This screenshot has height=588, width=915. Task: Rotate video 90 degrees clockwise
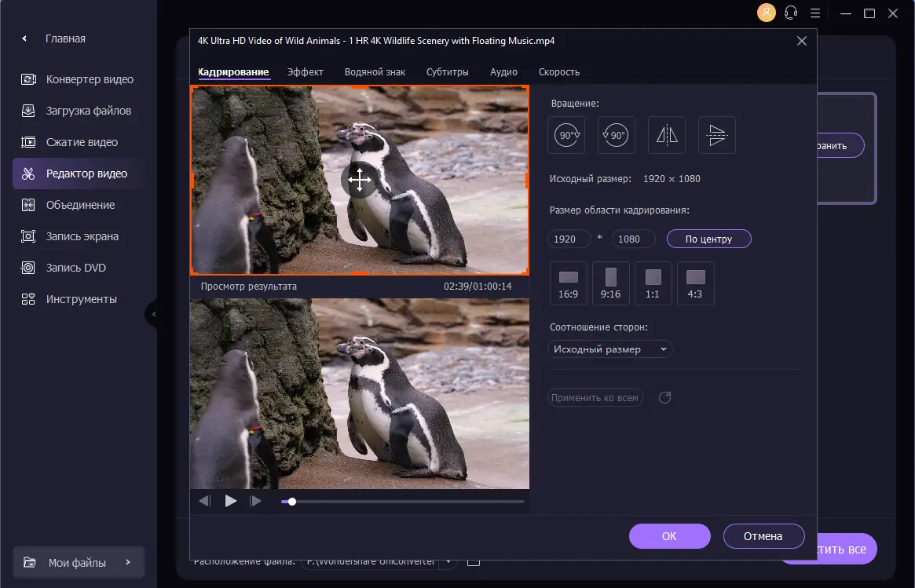[x=566, y=135]
